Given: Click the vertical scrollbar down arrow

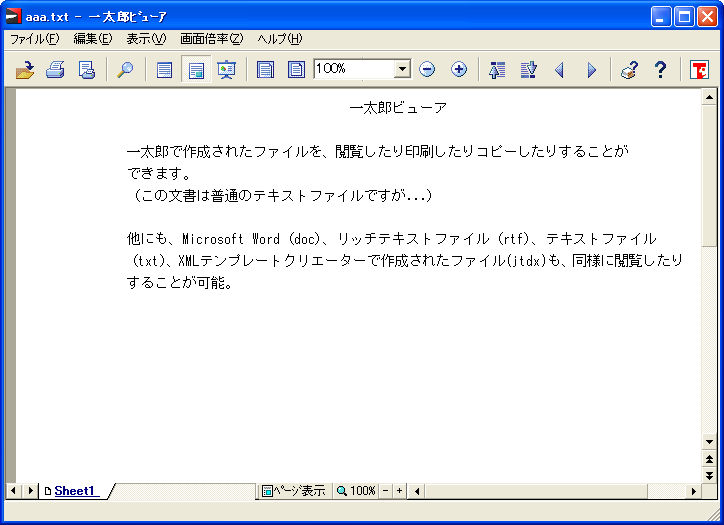Looking at the screenshot, I should point(709,442).
